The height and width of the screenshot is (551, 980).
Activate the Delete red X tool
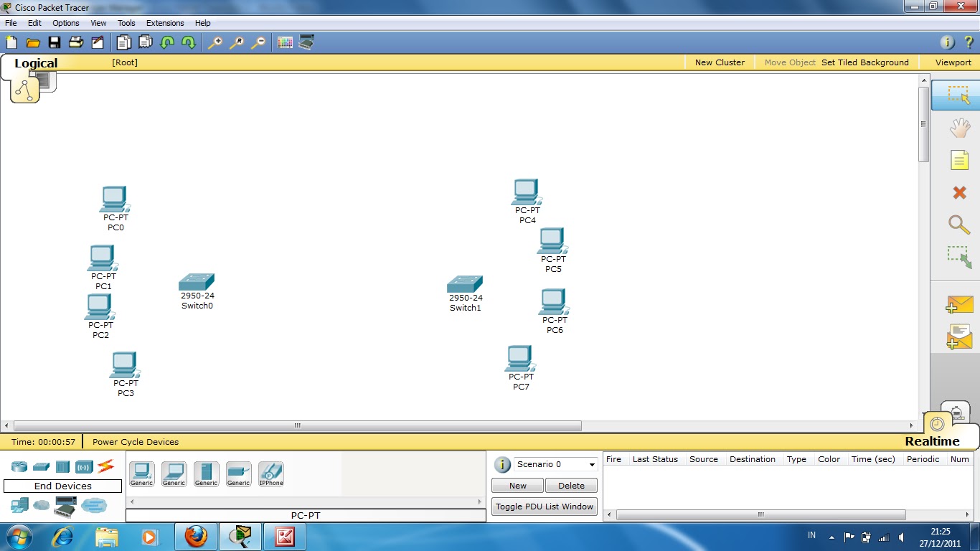(x=959, y=192)
